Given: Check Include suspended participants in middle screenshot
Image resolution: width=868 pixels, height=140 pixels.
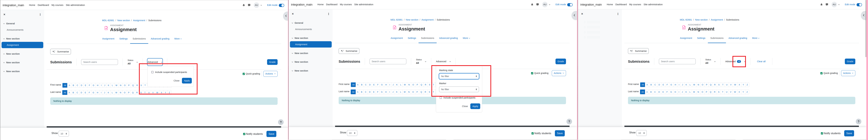Looking at the screenshot, I should point(441,98).
